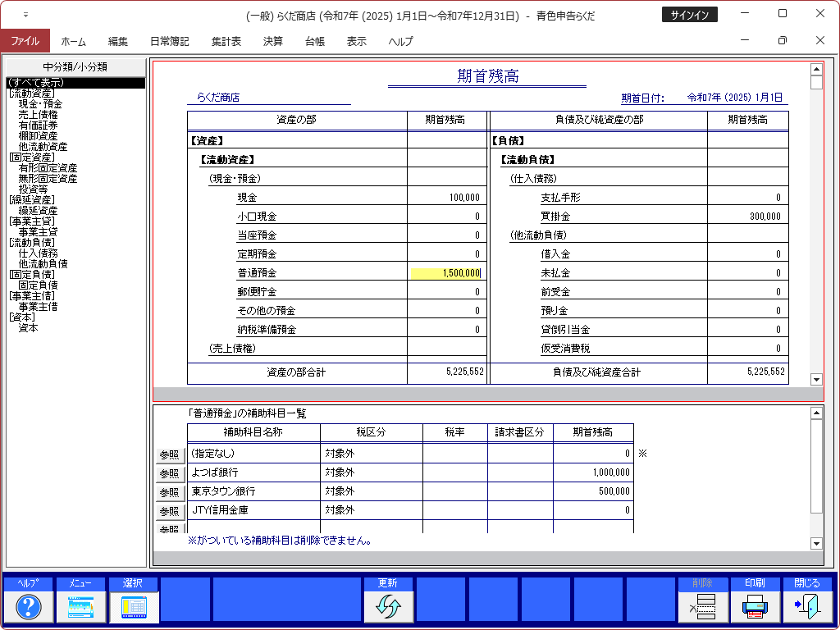The width and height of the screenshot is (840, 630).
Task: Click the 印刷 (Print) printer icon
Action: pos(756,606)
